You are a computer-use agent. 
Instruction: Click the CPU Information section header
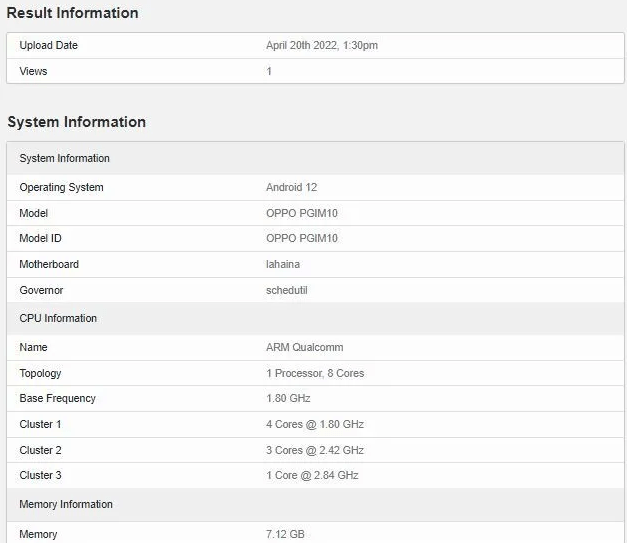(315, 318)
